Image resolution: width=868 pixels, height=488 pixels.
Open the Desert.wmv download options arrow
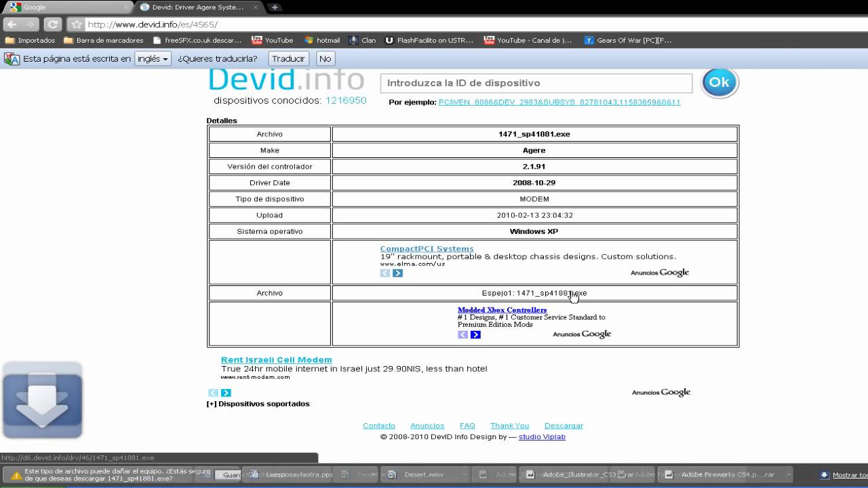464,475
